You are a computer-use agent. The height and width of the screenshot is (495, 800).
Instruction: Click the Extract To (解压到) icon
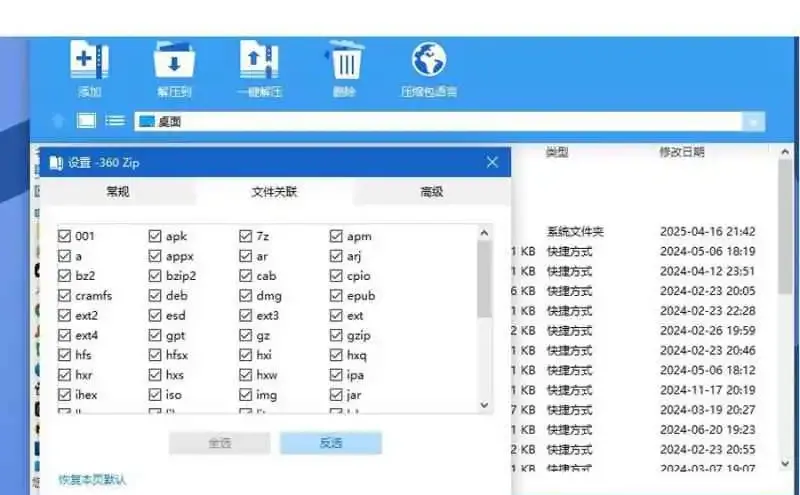coord(174,60)
